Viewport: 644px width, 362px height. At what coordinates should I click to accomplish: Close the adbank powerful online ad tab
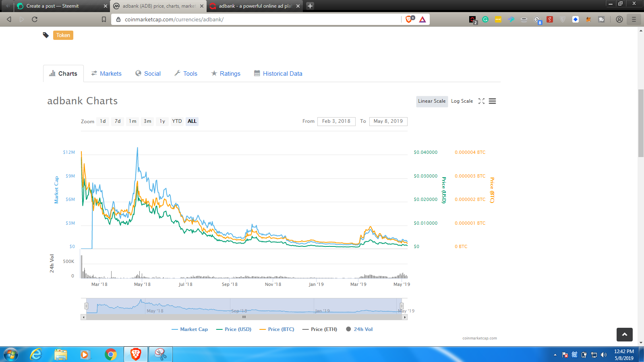298,6
